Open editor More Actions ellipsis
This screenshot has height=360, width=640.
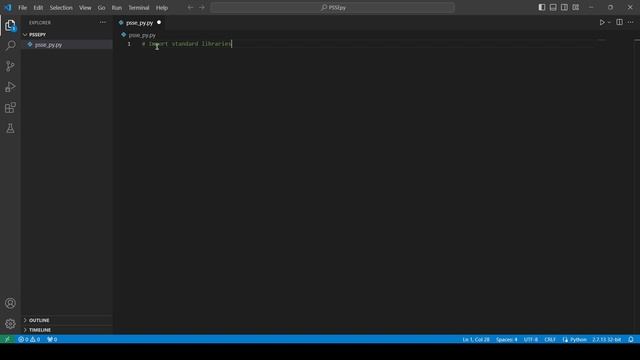tap(631, 22)
